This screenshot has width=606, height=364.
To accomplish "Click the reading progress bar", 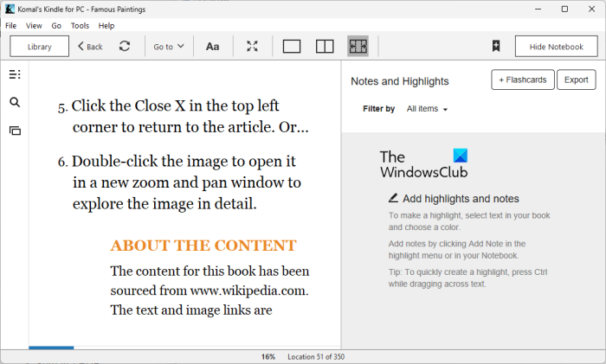I will 184,348.
